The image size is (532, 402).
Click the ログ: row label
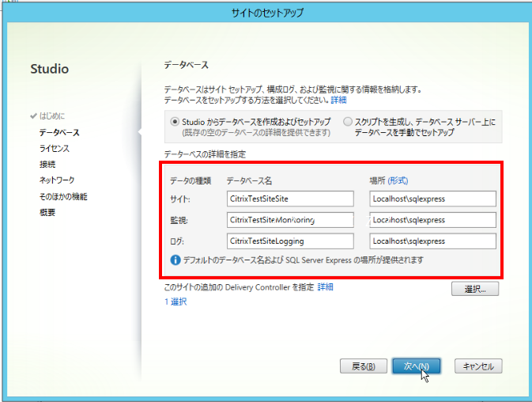tap(177, 241)
